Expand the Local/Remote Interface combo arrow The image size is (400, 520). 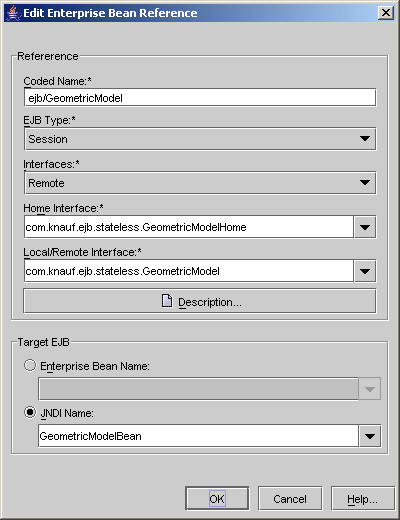[x=365, y=271]
